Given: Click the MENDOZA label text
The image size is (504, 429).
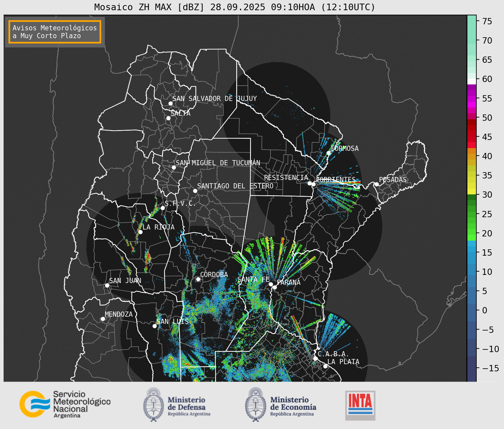Looking at the screenshot, I should [x=119, y=314].
